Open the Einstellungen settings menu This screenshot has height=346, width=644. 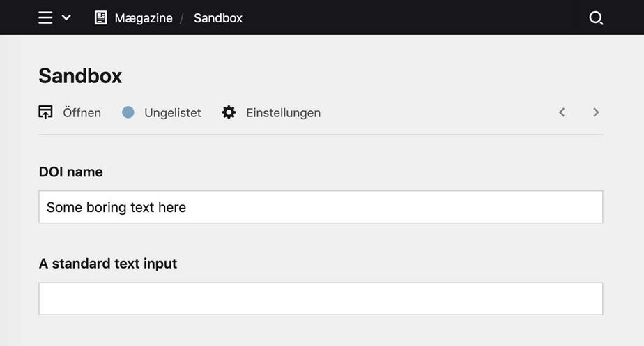pyautogui.click(x=283, y=113)
